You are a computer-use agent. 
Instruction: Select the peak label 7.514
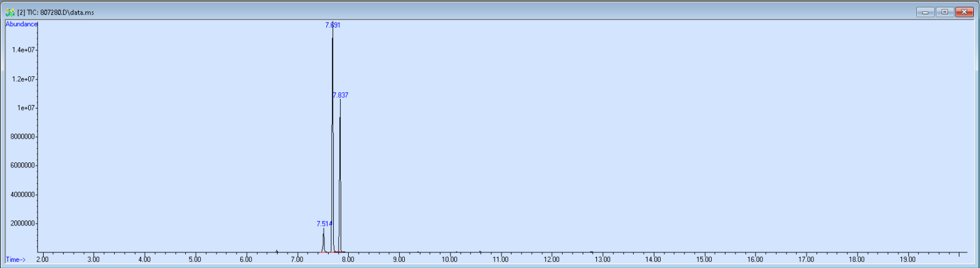(324, 224)
